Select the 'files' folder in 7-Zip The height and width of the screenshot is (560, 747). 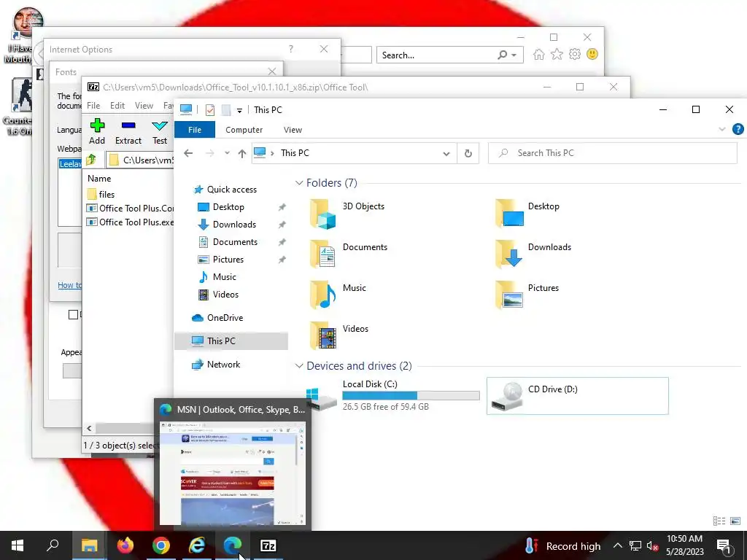click(x=101, y=194)
